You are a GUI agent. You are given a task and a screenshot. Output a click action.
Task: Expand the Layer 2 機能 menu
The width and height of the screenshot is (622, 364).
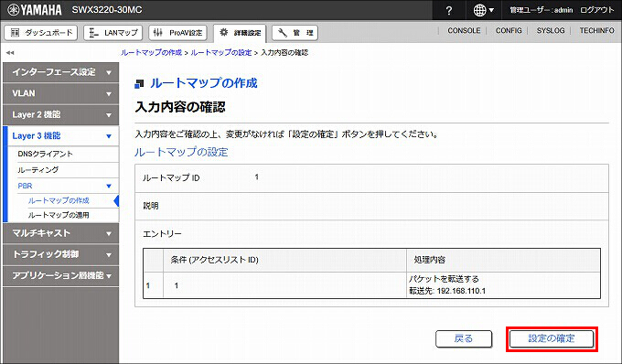pyautogui.click(x=60, y=114)
